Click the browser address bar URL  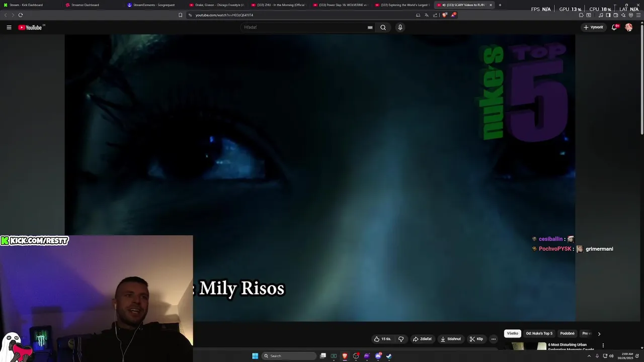coord(224,15)
